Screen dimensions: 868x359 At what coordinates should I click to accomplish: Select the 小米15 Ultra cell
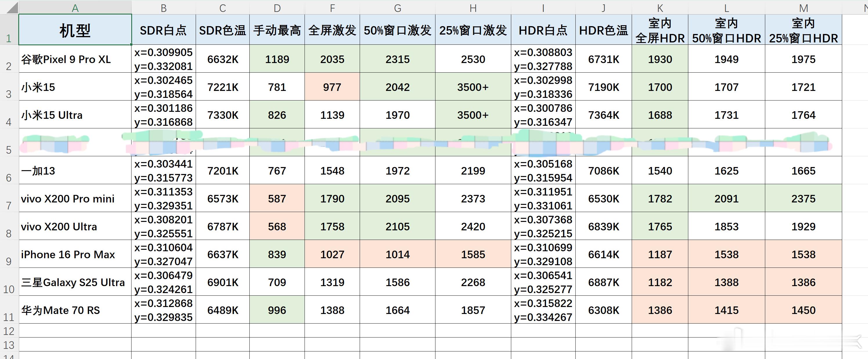75,115
